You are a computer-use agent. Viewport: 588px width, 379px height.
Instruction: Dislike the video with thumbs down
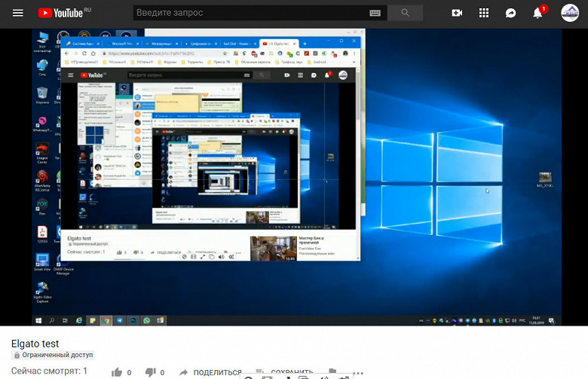pos(150,372)
